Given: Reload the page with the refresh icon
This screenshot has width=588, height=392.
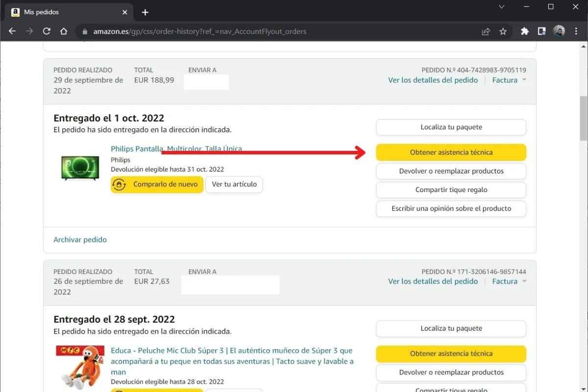Looking at the screenshot, I should point(47,31).
